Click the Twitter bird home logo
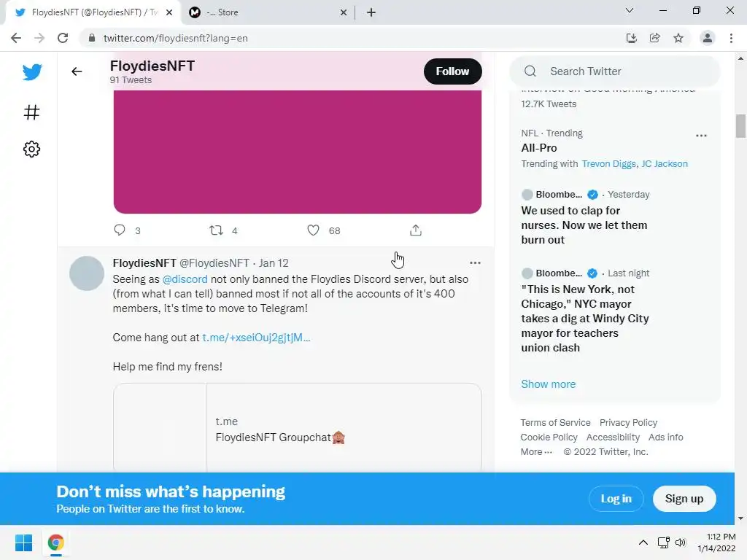The image size is (747, 560). [32, 72]
